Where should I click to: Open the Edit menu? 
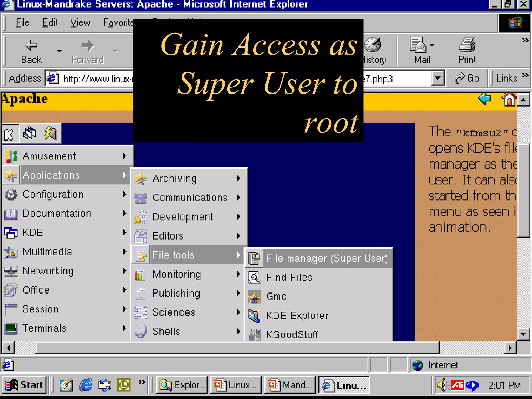click(x=50, y=23)
